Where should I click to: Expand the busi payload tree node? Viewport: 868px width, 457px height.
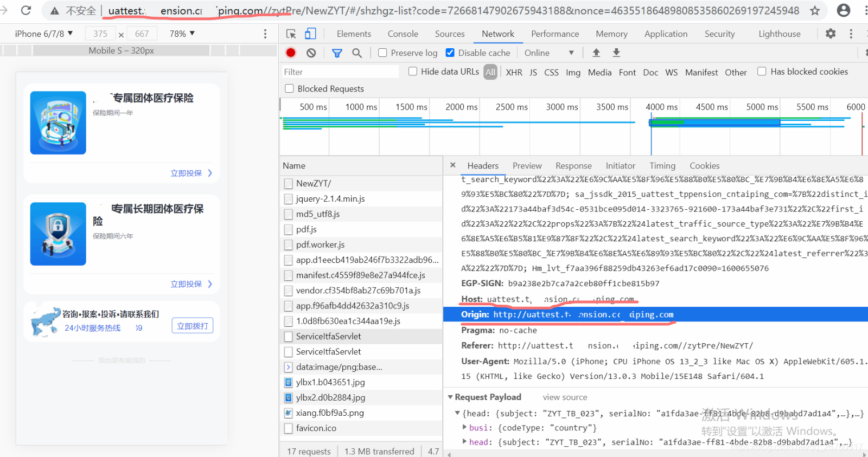point(464,428)
